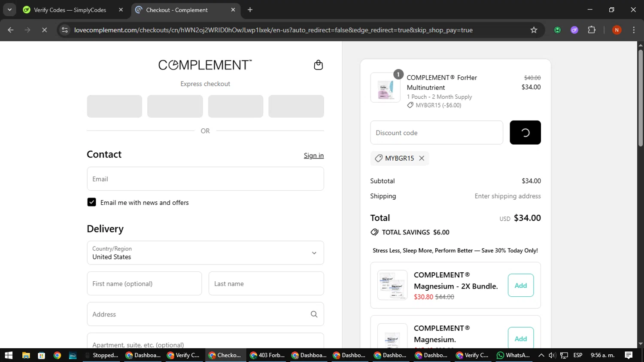644x362 pixels.
Task: Click the Last name field
Action: [266, 283]
